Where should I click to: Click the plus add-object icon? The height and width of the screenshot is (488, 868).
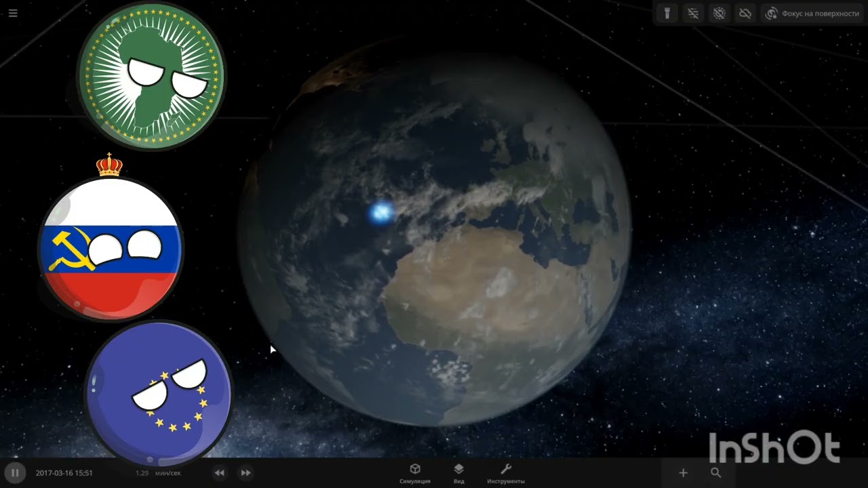coord(683,473)
